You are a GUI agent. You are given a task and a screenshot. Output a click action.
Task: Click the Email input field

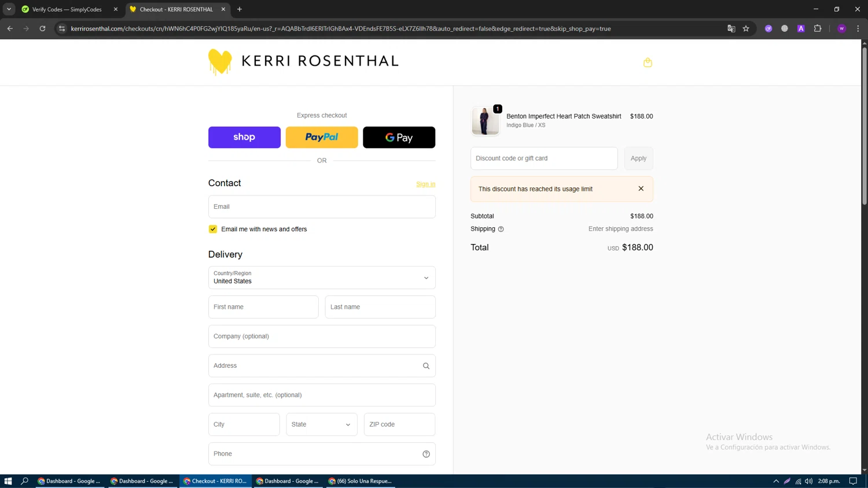click(x=322, y=206)
